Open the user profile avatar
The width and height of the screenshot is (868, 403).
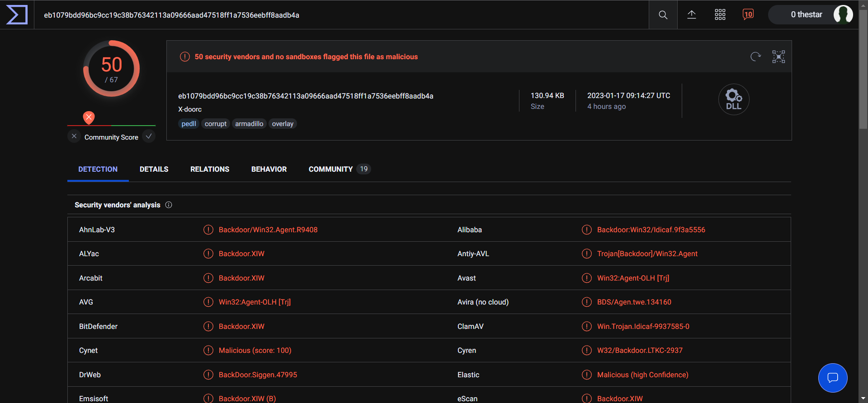click(x=843, y=14)
